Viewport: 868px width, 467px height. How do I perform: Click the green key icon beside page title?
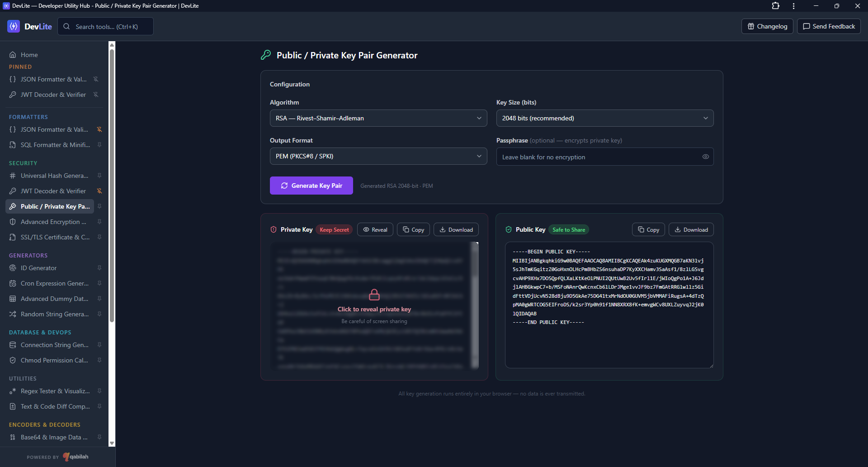(266, 55)
